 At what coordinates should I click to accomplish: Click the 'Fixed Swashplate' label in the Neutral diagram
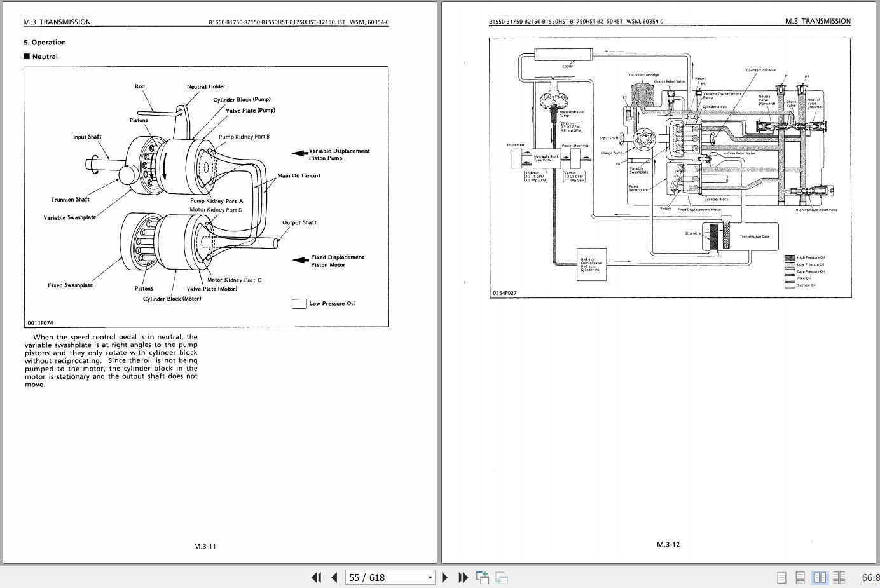tap(70, 285)
